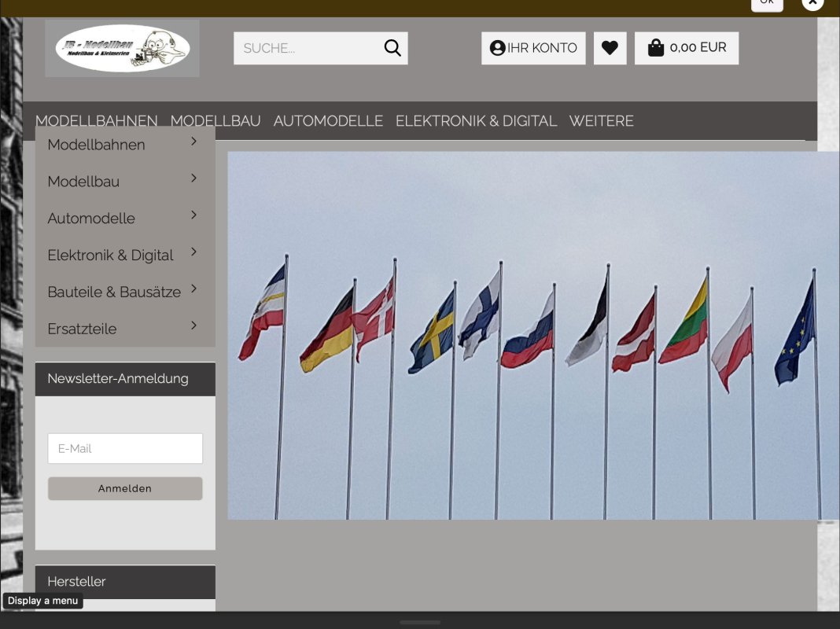This screenshot has height=629, width=840.
Task: Expand the Bauteile & Bausätze chevron
Action: pyautogui.click(x=193, y=289)
